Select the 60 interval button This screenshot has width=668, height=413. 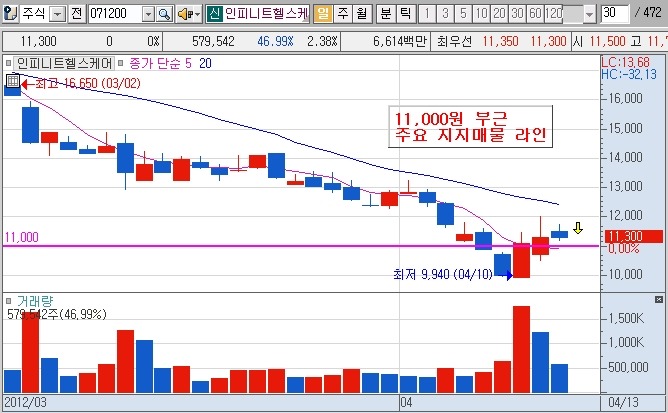click(536, 14)
